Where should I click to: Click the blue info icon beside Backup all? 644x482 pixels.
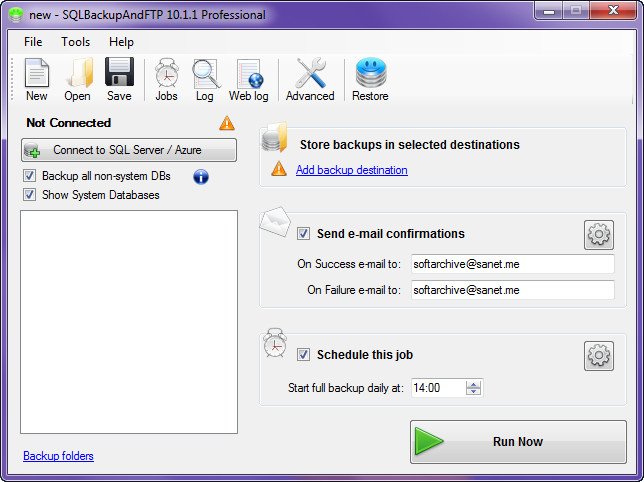coord(201,177)
